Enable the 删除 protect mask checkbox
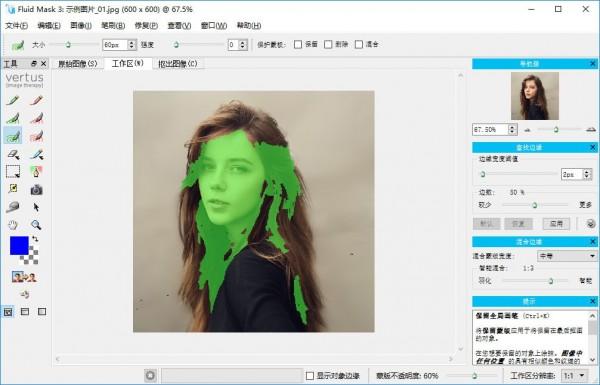 coord(328,45)
